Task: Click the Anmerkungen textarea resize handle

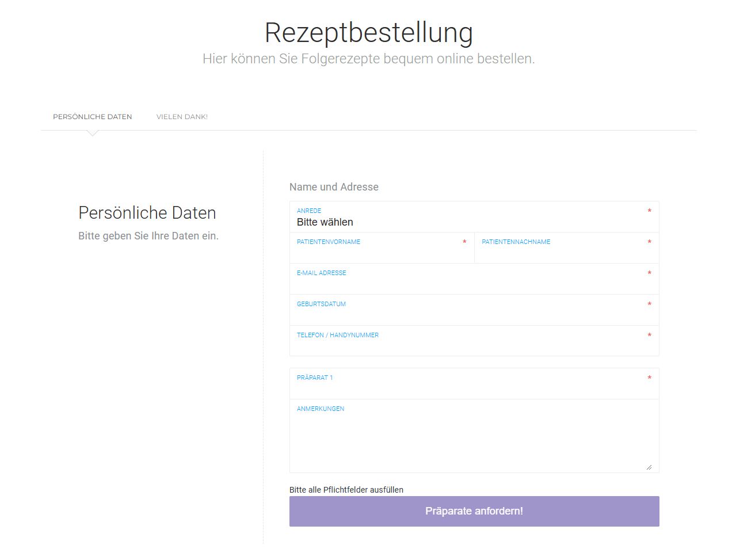Action: (x=649, y=467)
